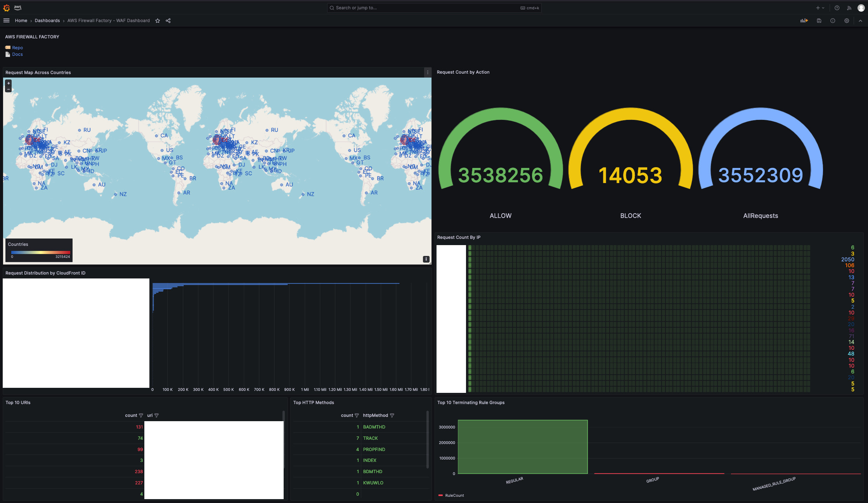Click Request Count by Action panel title
868x503 pixels.
(463, 72)
